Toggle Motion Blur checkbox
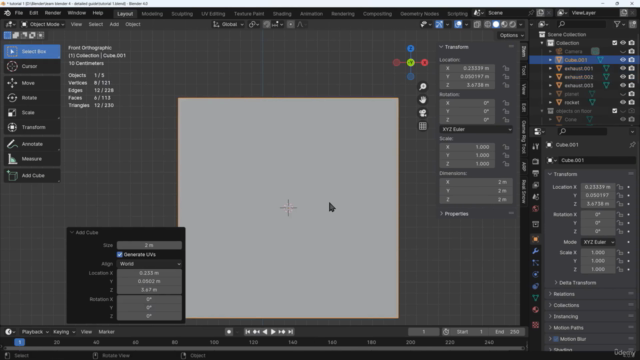Viewport: 640px width, 360px height. coord(556,339)
